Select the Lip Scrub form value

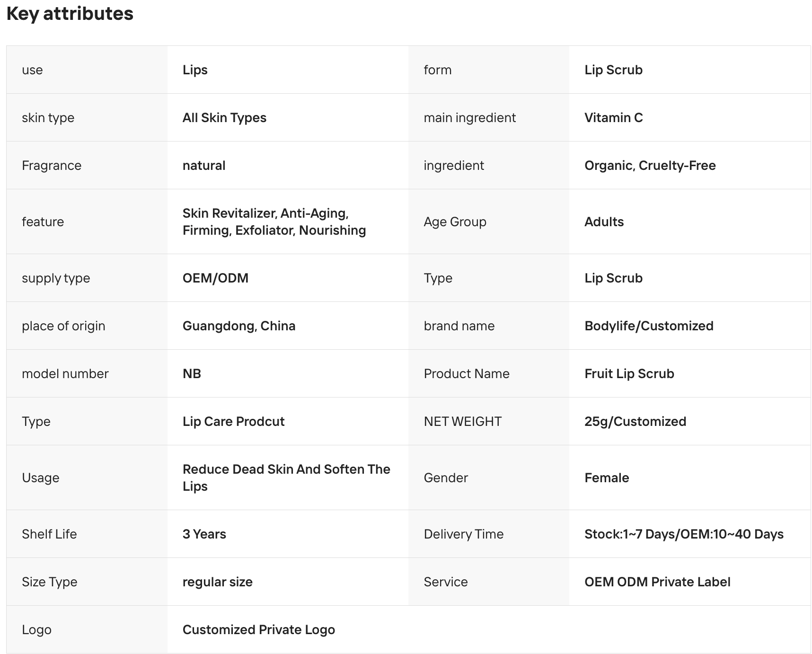(x=613, y=70)
